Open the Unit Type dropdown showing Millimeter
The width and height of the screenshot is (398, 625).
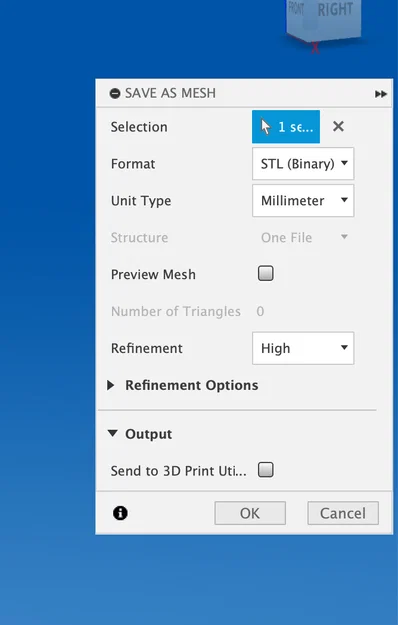pos(303,200)
